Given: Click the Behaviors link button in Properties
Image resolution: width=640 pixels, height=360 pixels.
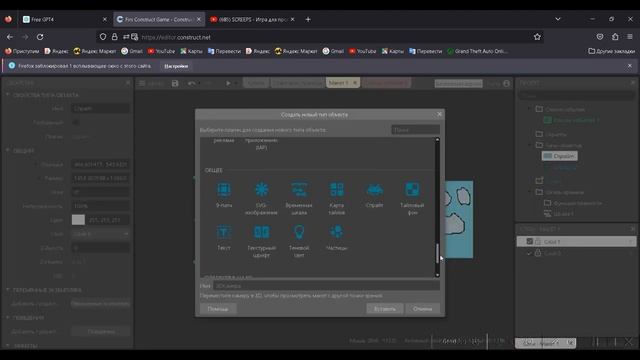Looking at the screenshot, I should pos(101,331).
